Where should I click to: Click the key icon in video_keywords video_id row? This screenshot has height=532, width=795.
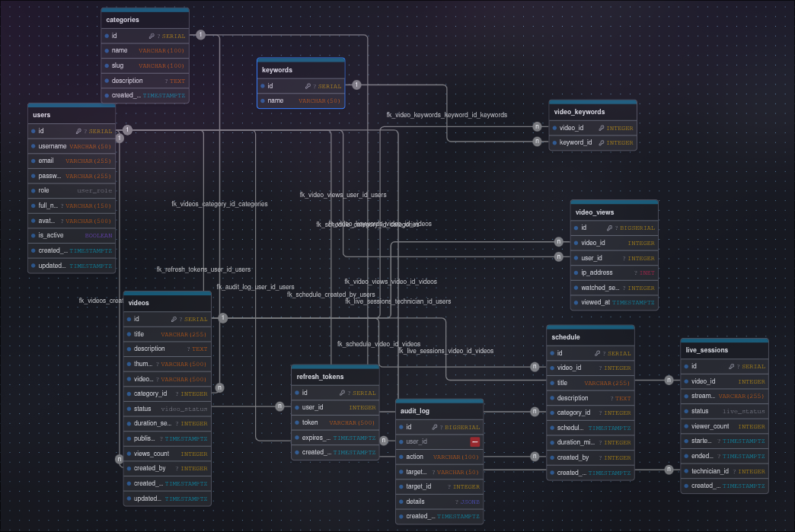pos(602,128)
